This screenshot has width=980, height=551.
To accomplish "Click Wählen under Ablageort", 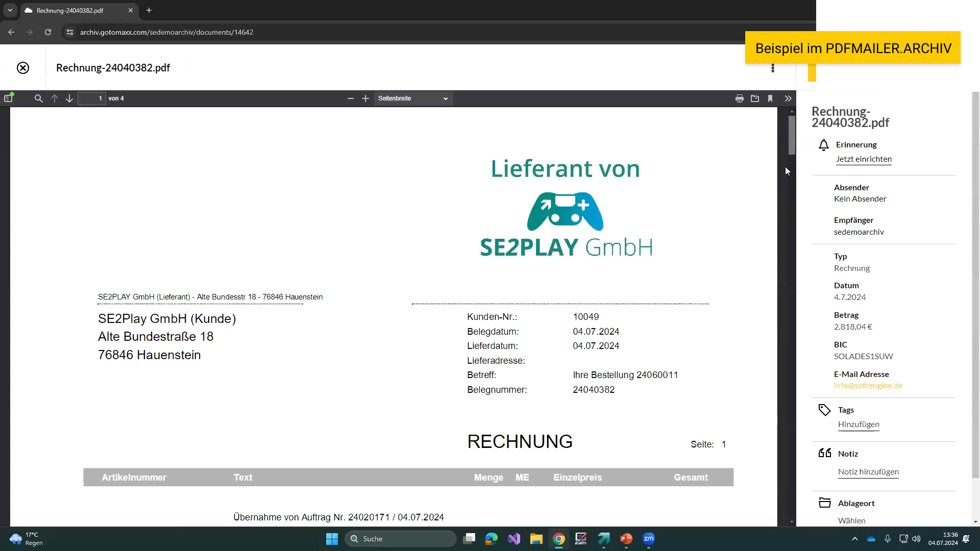I will (851, 521).
